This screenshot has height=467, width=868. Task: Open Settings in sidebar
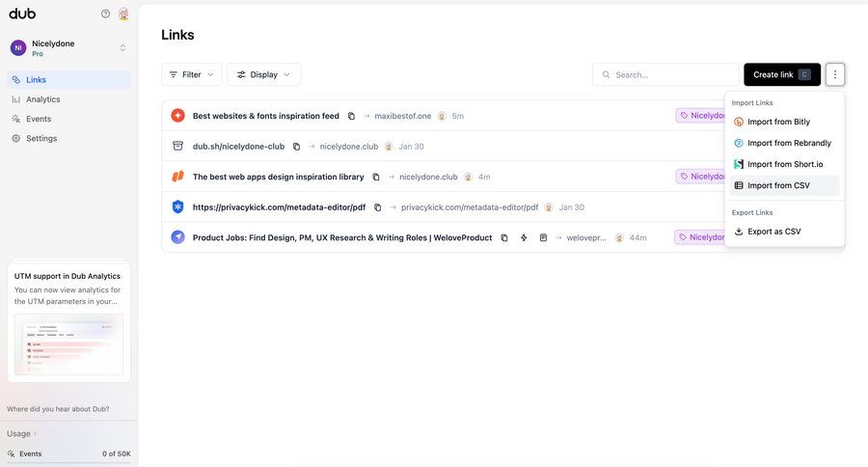tap(69, 139)
